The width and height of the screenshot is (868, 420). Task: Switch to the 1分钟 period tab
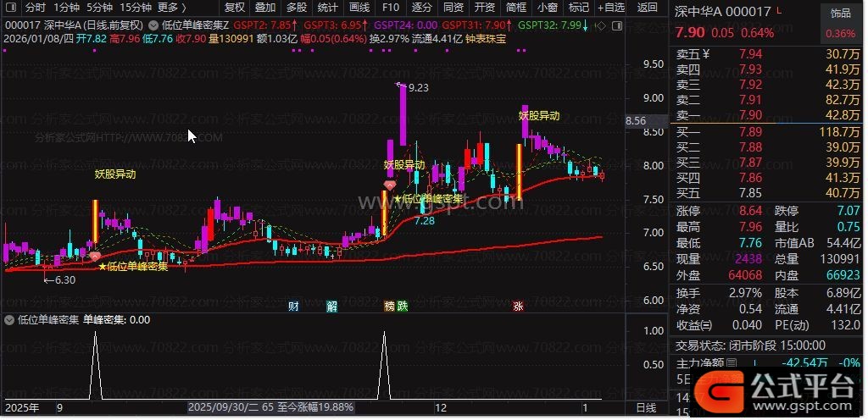(x=65, y=7)
